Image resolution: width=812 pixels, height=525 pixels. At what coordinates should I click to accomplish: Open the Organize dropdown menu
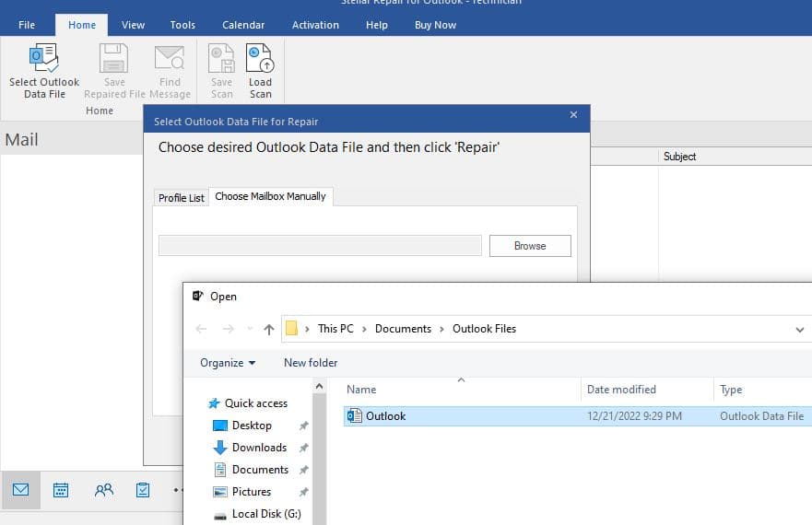click(x=228, y=363)
